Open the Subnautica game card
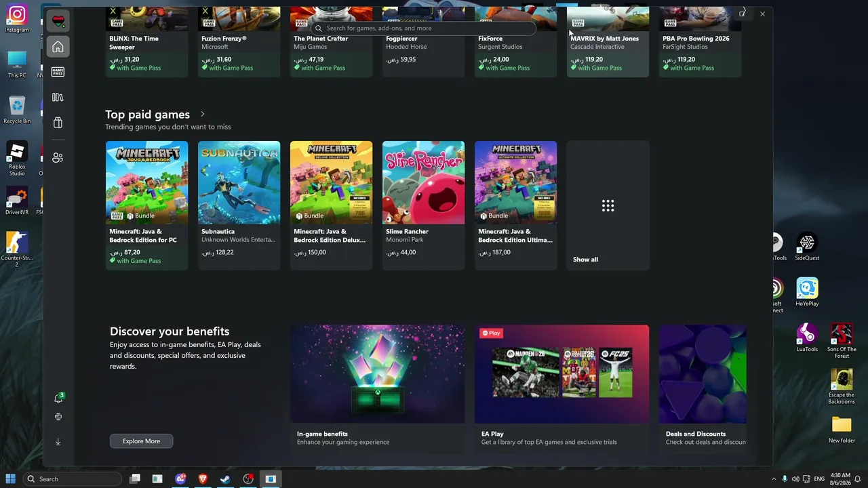868x488 pixels. [239, 205]
